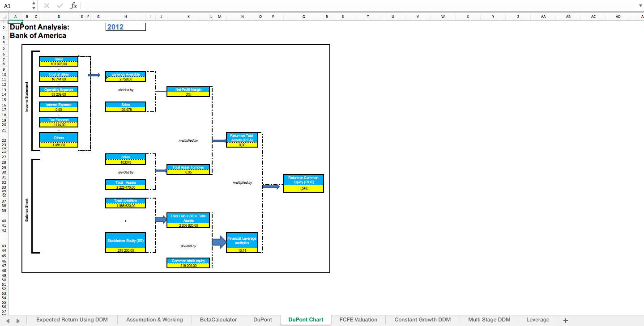Click the Stockholder Equity (SE) box

125,242
